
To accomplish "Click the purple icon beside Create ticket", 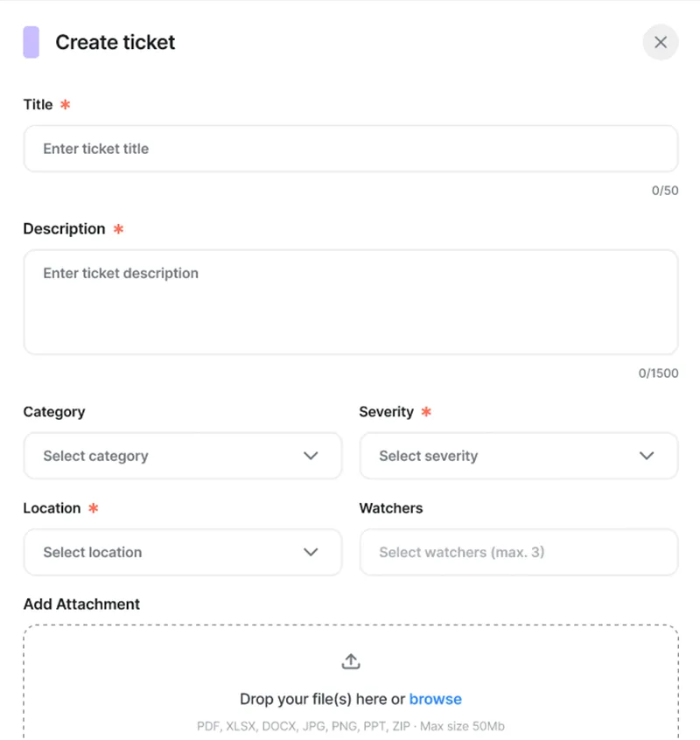I will point(31,42).
